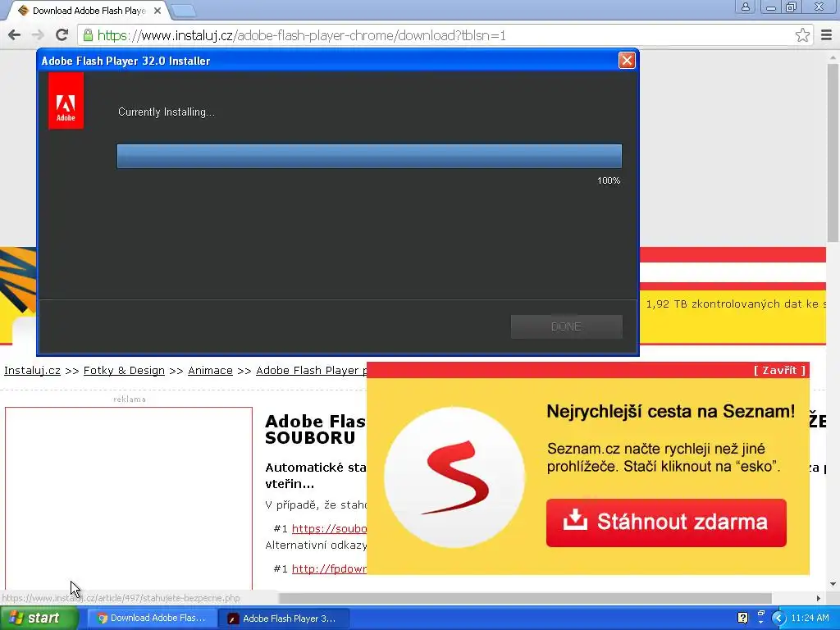Screen dimensions: 840x630
Task: Open the Chrome user profile button
Action: click(745, 7)
